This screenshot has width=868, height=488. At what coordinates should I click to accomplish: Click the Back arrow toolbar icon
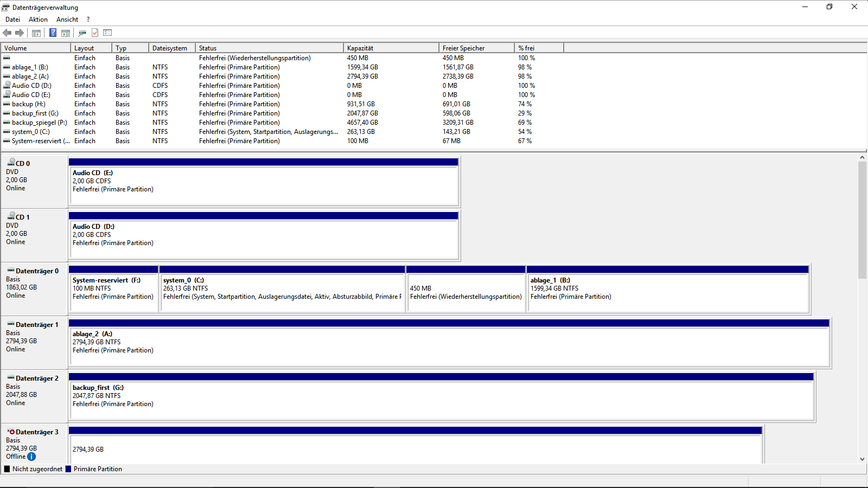point(7,33)
